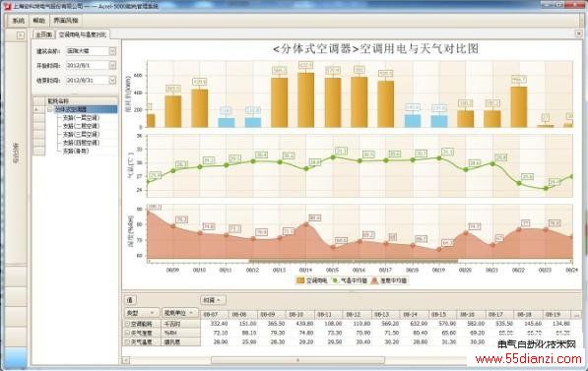Click the left arrow of the table scrollbar
This screenshot has width=588, height=371.
[x=126, y=360]
